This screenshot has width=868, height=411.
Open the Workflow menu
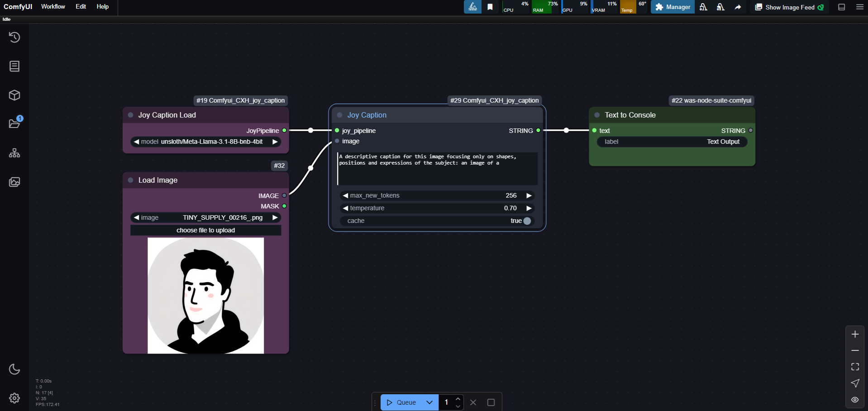[53, 6]
